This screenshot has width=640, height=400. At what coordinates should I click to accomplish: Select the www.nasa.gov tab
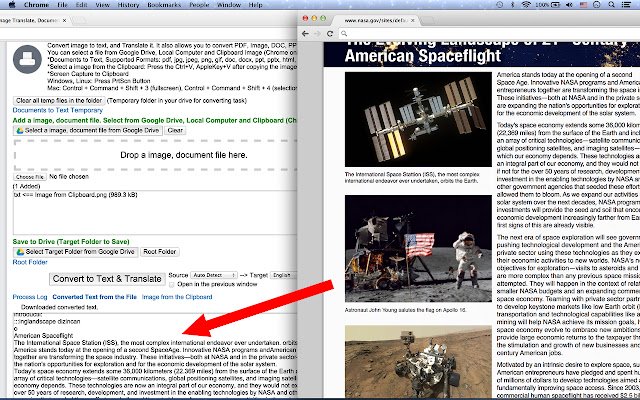pyautogui.click(x=376, y=20)
